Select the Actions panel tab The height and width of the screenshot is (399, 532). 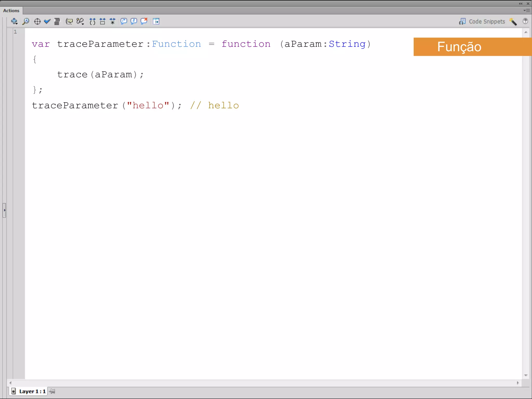(x=11, y=11)
